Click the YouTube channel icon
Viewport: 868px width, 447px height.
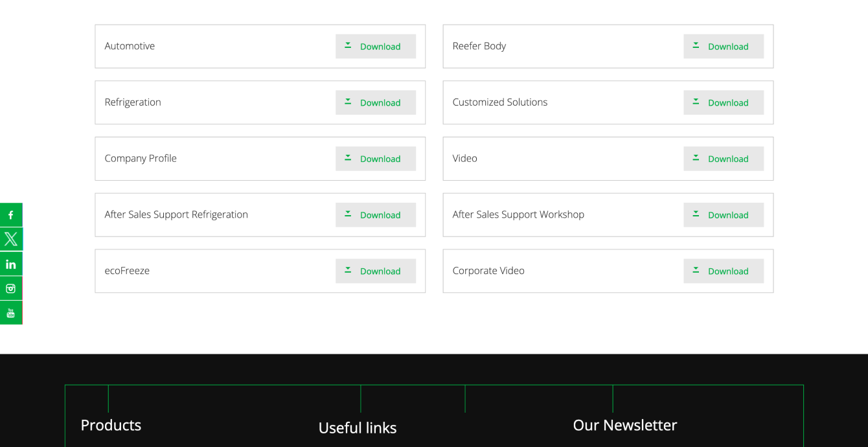pyautogui.click(x=11, y=312)
